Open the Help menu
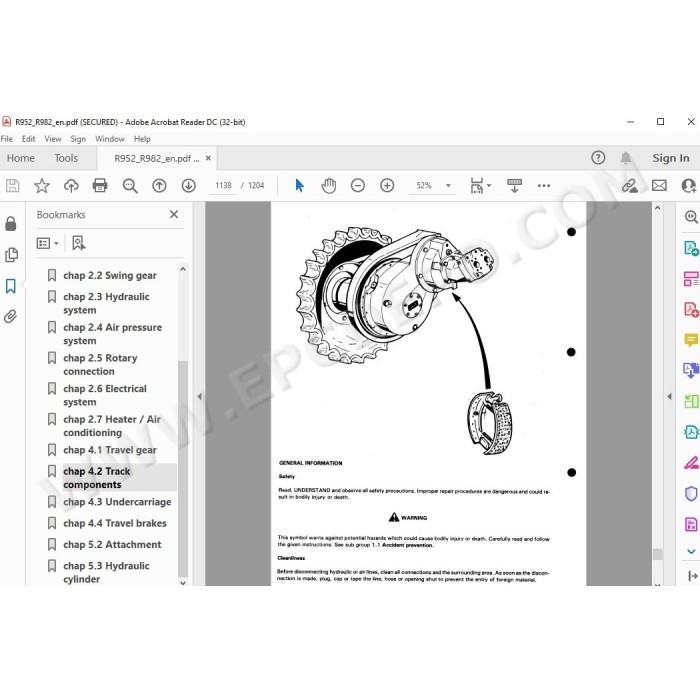This screenshot has width=700, height=700. click(x=142, y=139)
